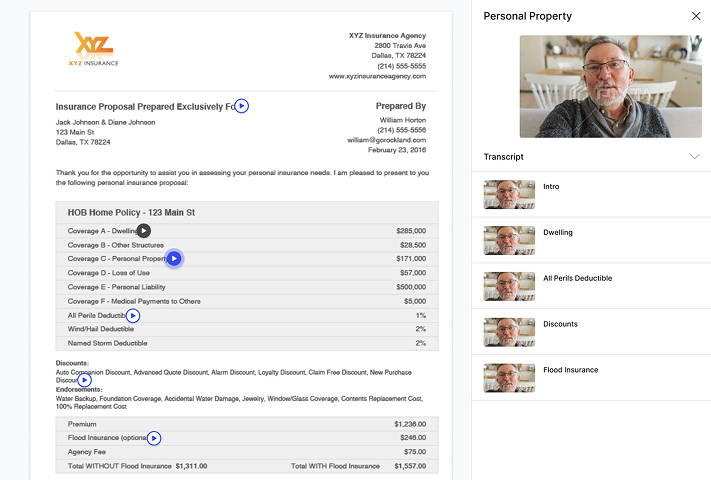The width and height of the screenshot is (711, 480).
Task: Open the Discounts video thumbnail
Action: 508,332
